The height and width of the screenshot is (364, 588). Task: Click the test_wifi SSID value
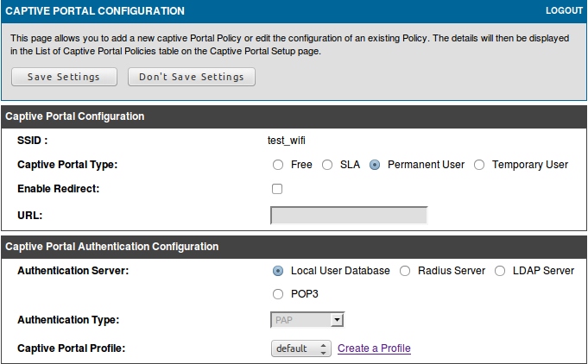pos(288,140)
